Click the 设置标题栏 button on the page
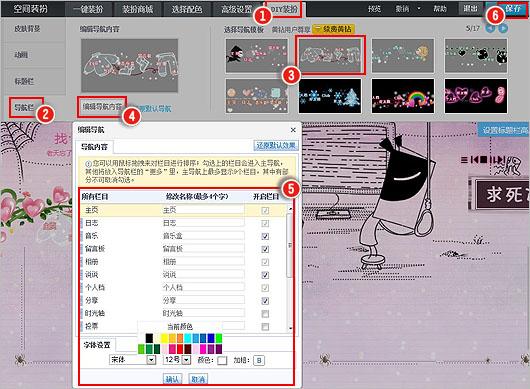The height and width of the screenshot is (389, 530). (x=504, y=130)
